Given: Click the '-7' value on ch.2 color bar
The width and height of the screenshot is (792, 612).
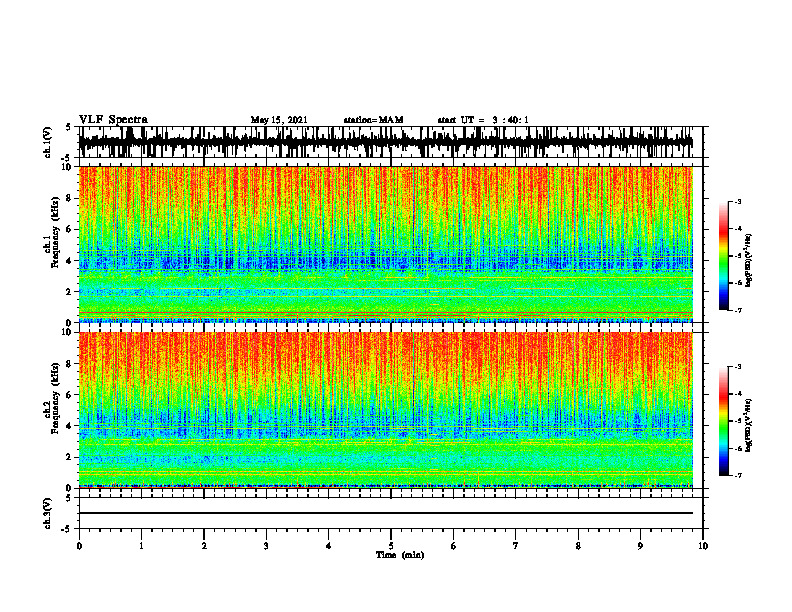Looking at the screenshot, I should tap(738, 475).
